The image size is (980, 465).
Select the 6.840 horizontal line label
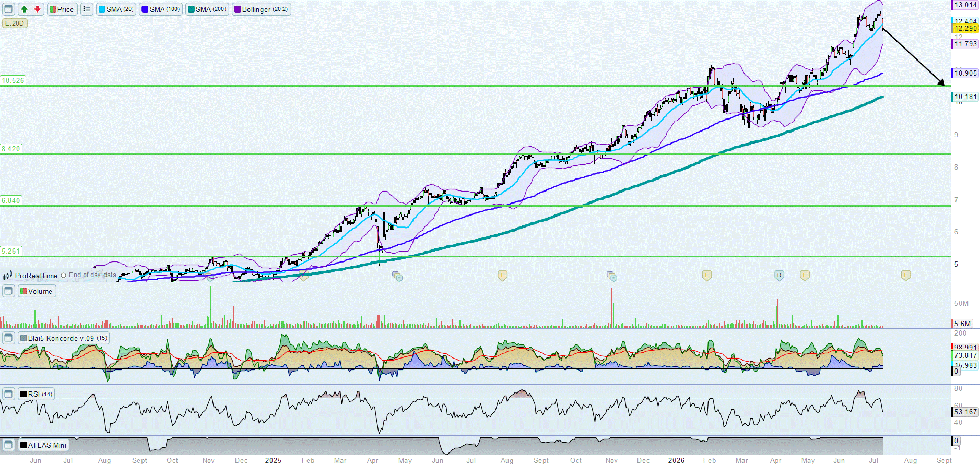[11, 200]
